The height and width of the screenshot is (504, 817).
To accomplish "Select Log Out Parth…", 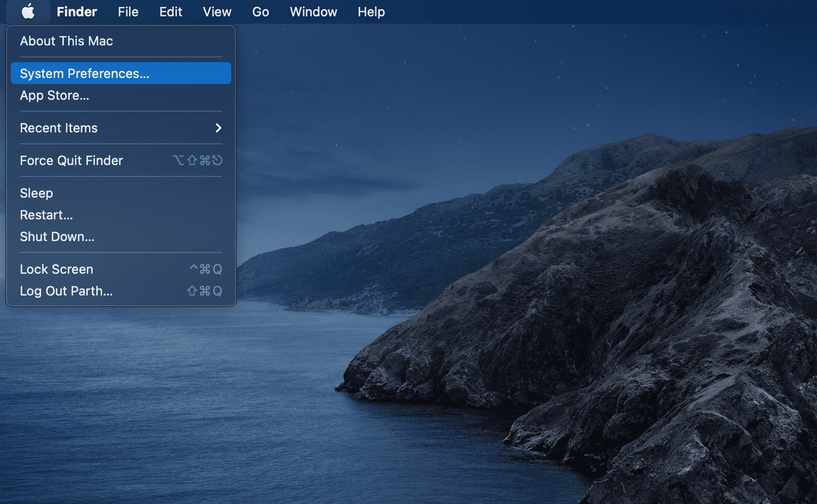I will coord(121,291).
